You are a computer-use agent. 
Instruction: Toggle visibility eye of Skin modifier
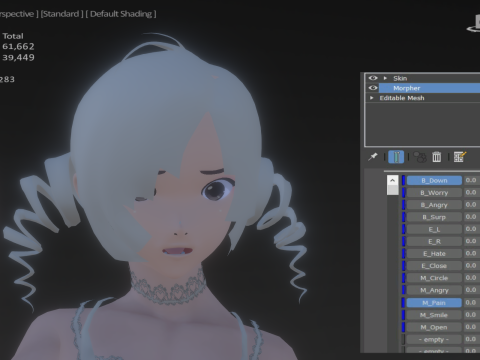[373, 78]
